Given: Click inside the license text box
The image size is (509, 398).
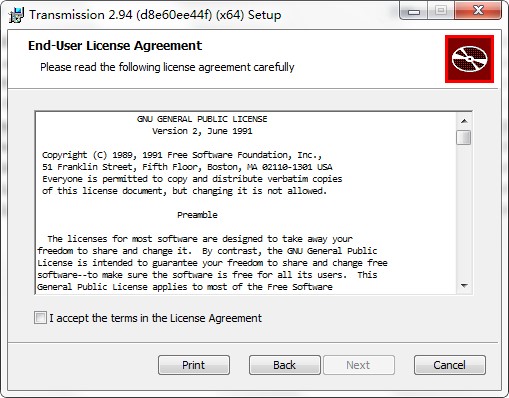Looking at the screenshot, I should [x=246, y=203].
